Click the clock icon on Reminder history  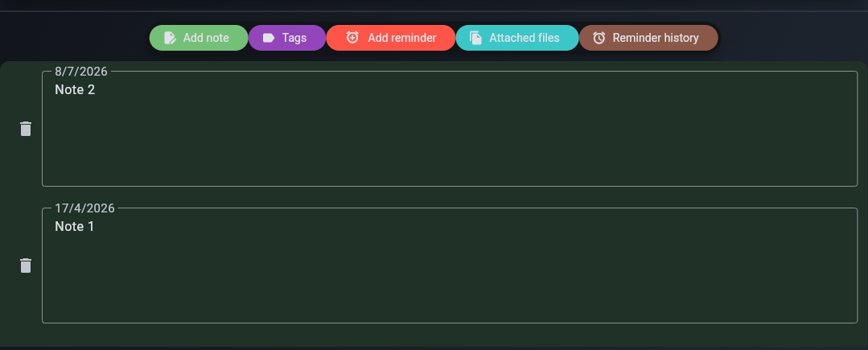tap(599, 38)
